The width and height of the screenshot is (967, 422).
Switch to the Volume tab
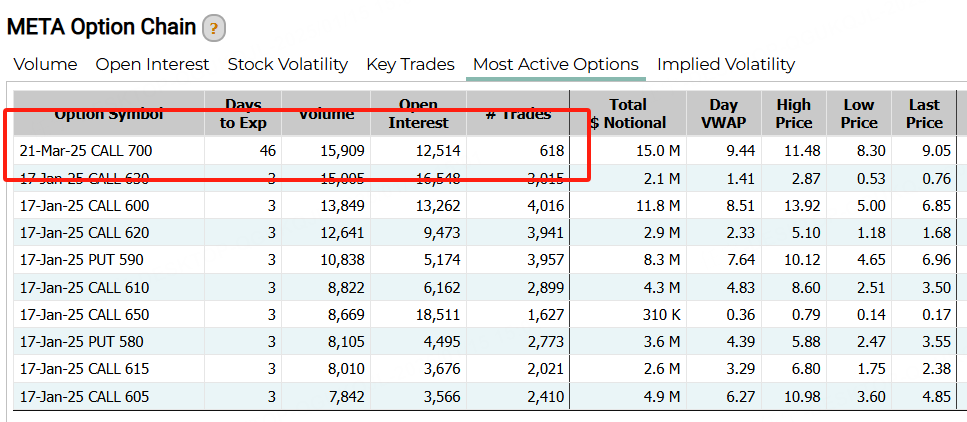[x=46, y=64]
